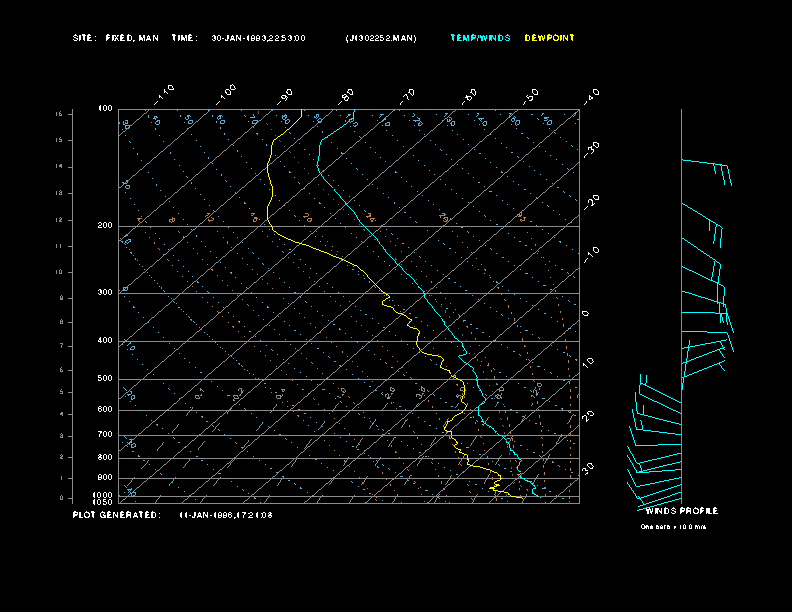Click the 300 pressure level label
Screen dimensions: 792x612
click(x=105, y=292)
